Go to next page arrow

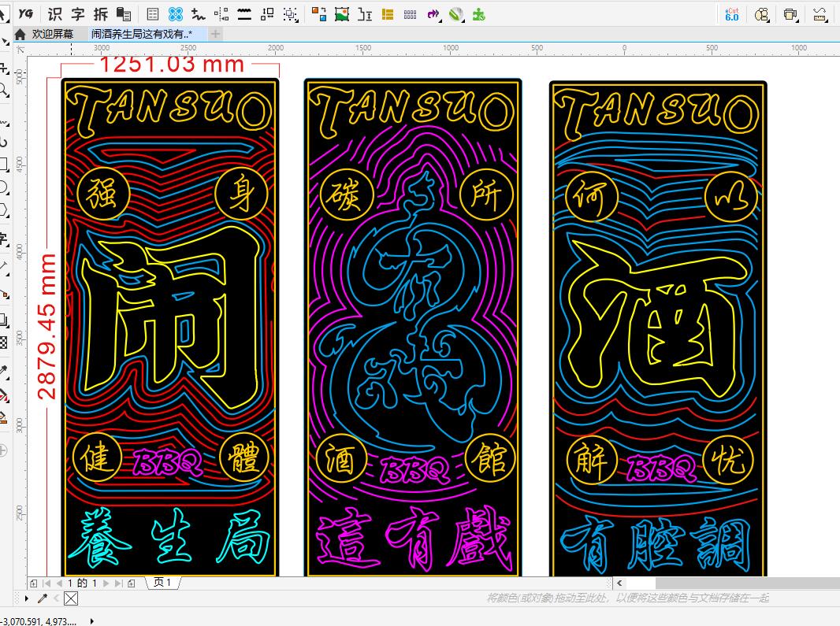[x=106, y=583]
